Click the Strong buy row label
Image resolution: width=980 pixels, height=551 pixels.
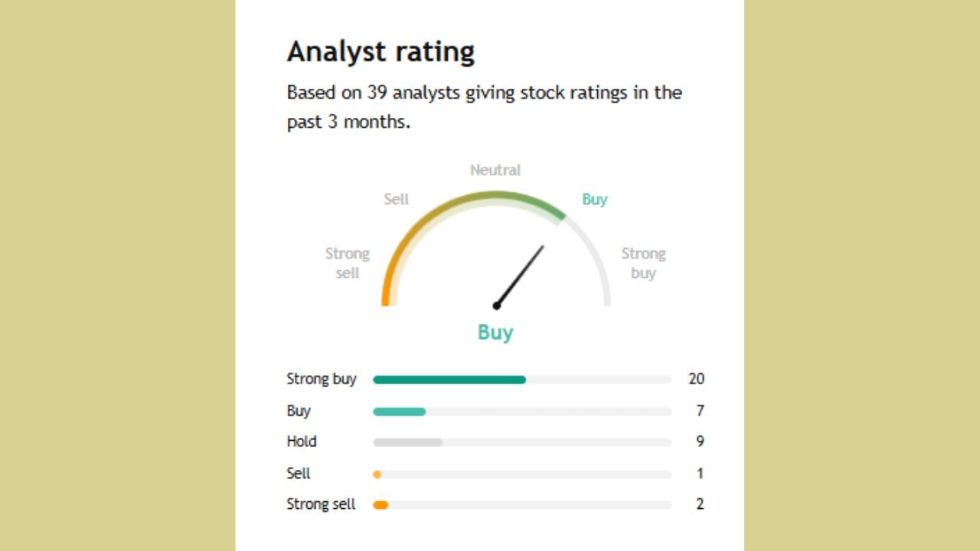pyautogui.click(x=322, y=379)
